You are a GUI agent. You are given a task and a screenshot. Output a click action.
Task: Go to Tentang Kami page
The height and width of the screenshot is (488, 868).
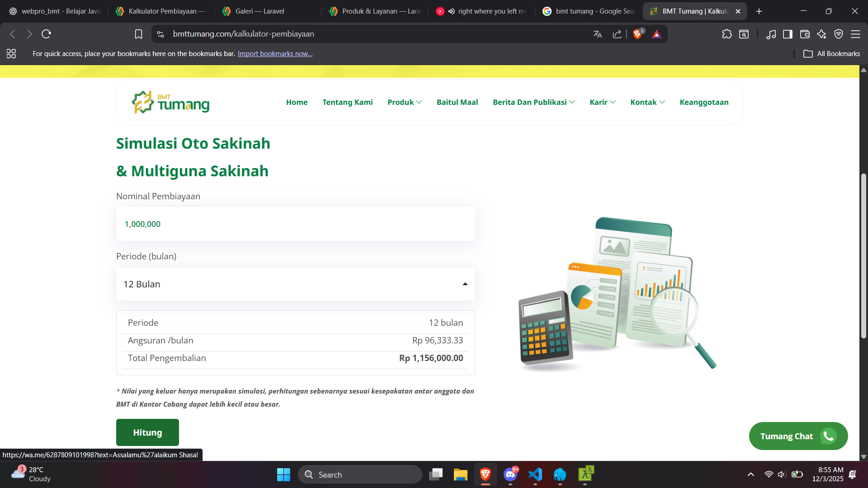click(x=347, y=102)
